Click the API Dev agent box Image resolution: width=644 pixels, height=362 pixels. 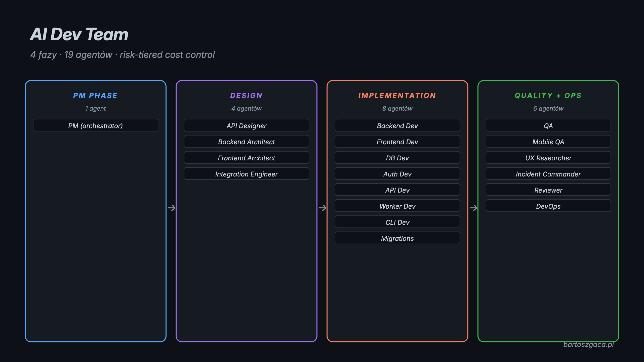(x=397, y=190)
